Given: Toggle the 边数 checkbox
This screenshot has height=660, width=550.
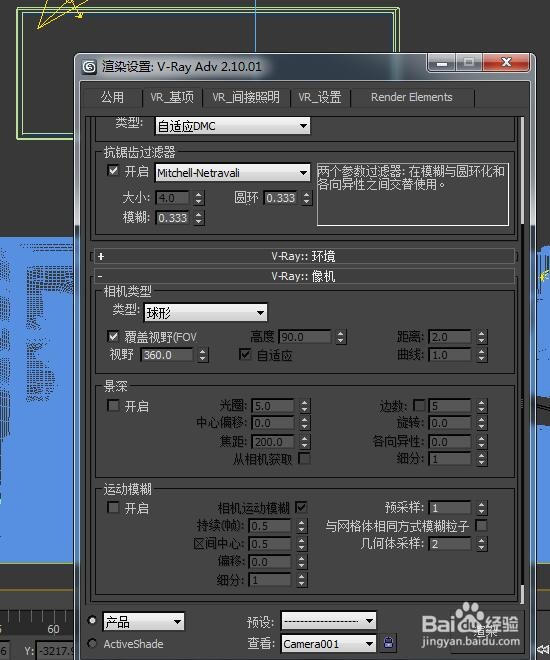Looking at the screenshot, I should (x=419, y=405).
